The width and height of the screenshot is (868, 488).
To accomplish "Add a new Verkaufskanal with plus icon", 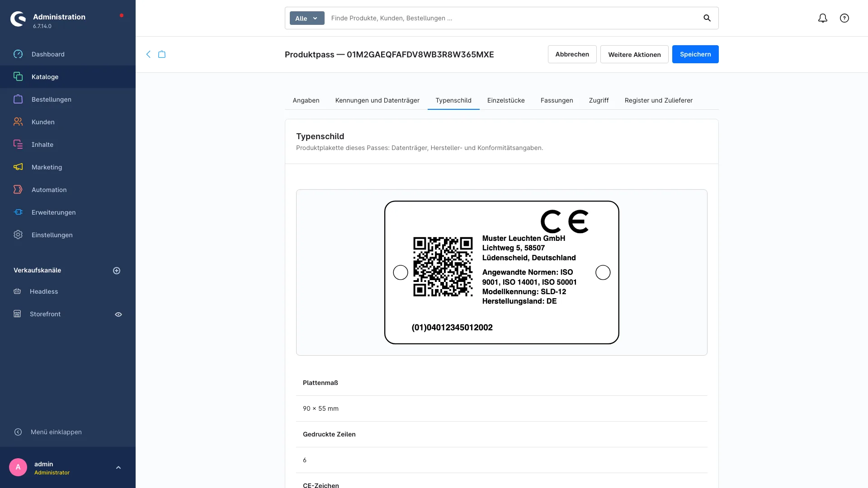I will pos(117,271).
